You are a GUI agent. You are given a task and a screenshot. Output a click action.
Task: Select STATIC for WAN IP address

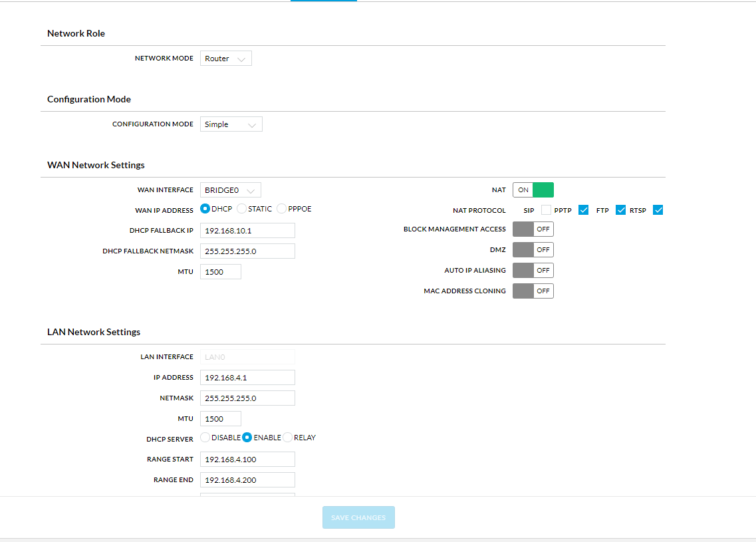pyautogui.click(x=242, y=209)
